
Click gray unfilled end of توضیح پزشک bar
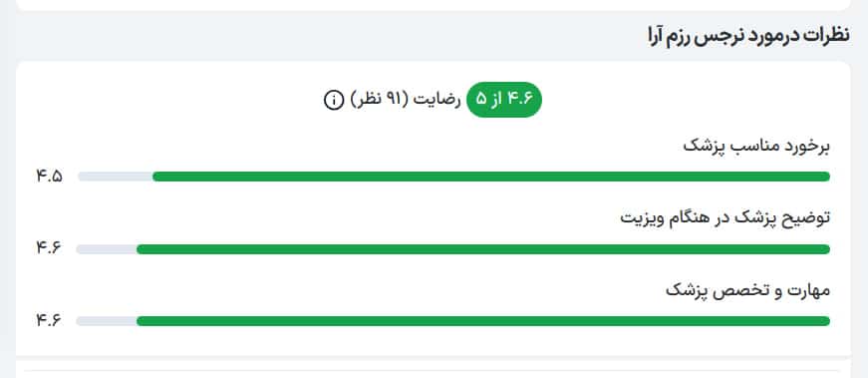107,249
